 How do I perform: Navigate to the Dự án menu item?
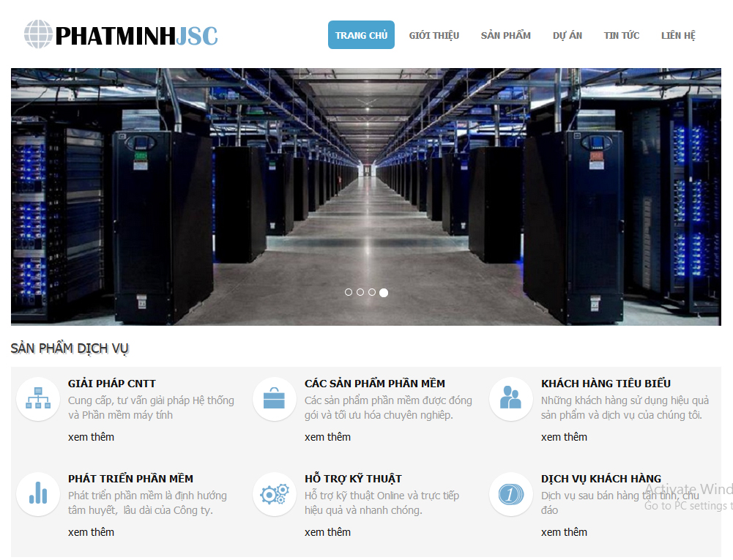tap(567, 35)
